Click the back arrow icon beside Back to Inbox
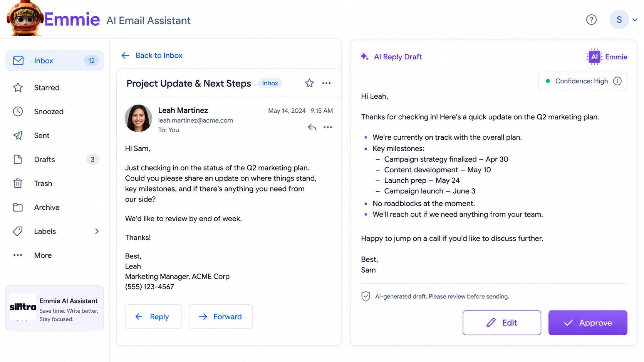 (126, 55)
